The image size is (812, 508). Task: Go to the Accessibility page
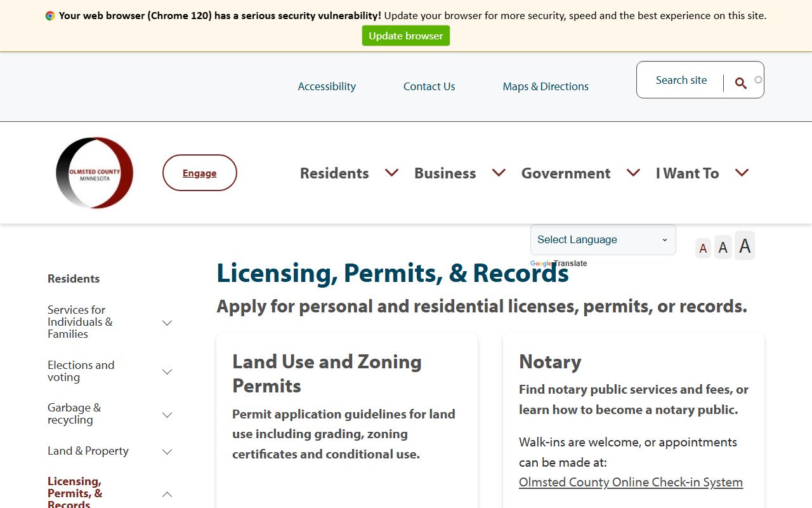click(x=327, y=86)
